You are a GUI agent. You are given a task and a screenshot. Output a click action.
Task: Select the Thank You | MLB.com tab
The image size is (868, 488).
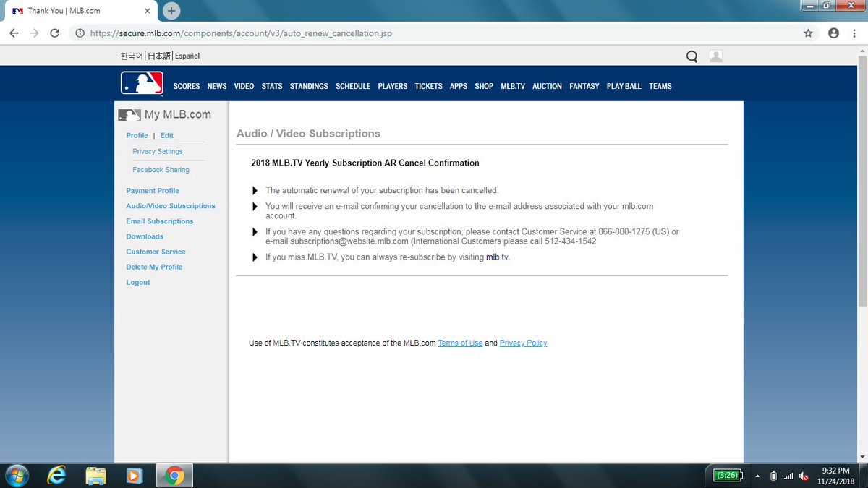coord(81,11)
